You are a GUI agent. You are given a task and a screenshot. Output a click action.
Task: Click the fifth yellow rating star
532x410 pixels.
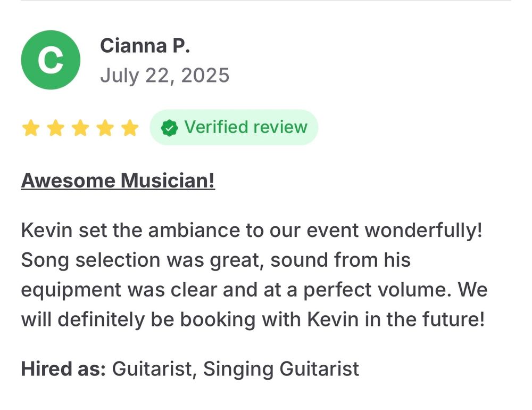point(130,128)
